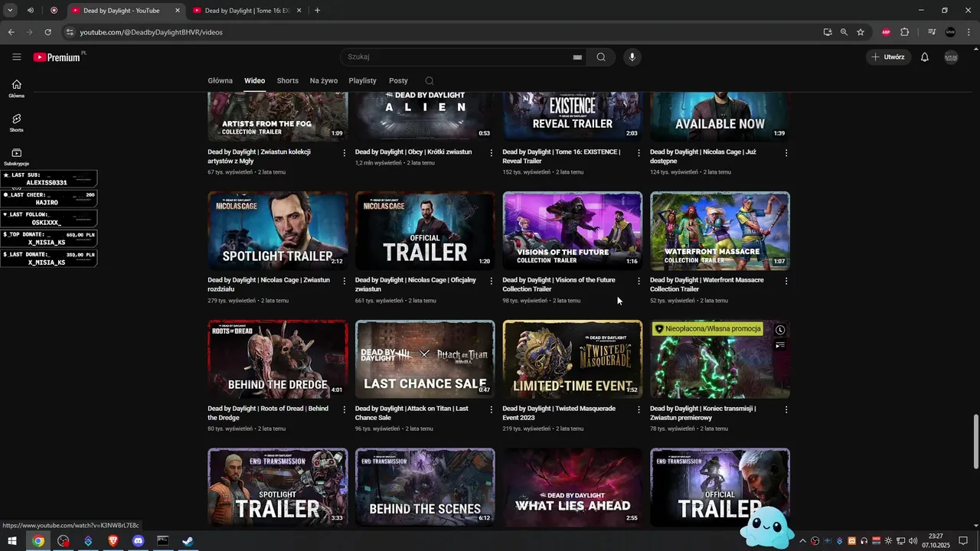
Task: Play the Visions of the Future thumbnail
Action: pos(572,231)
